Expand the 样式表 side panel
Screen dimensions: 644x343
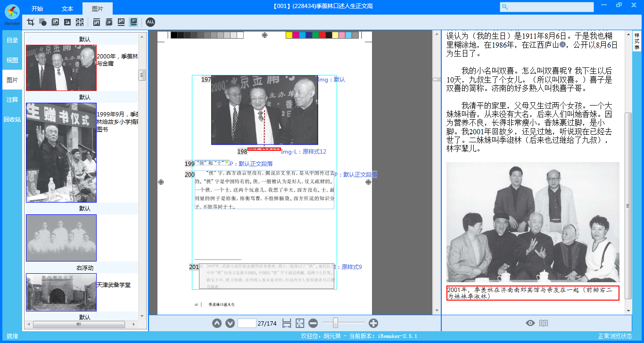(x=636, y=41)
